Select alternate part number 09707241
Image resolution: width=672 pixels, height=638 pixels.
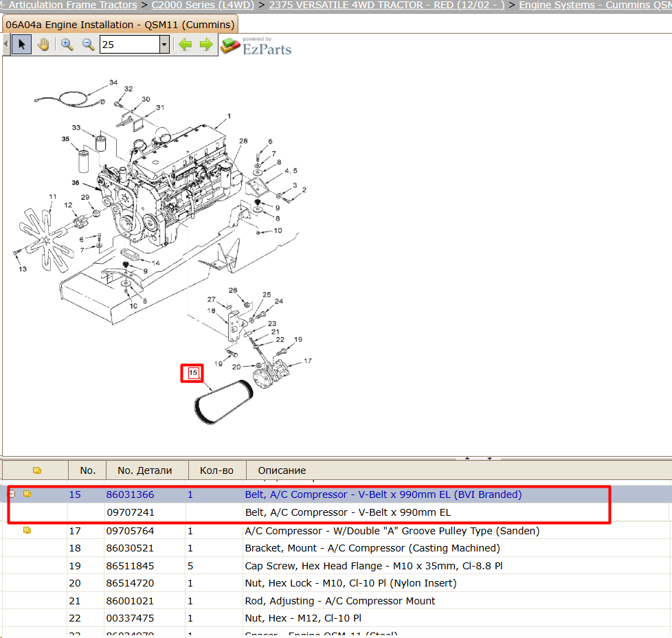tap(131, 512)
